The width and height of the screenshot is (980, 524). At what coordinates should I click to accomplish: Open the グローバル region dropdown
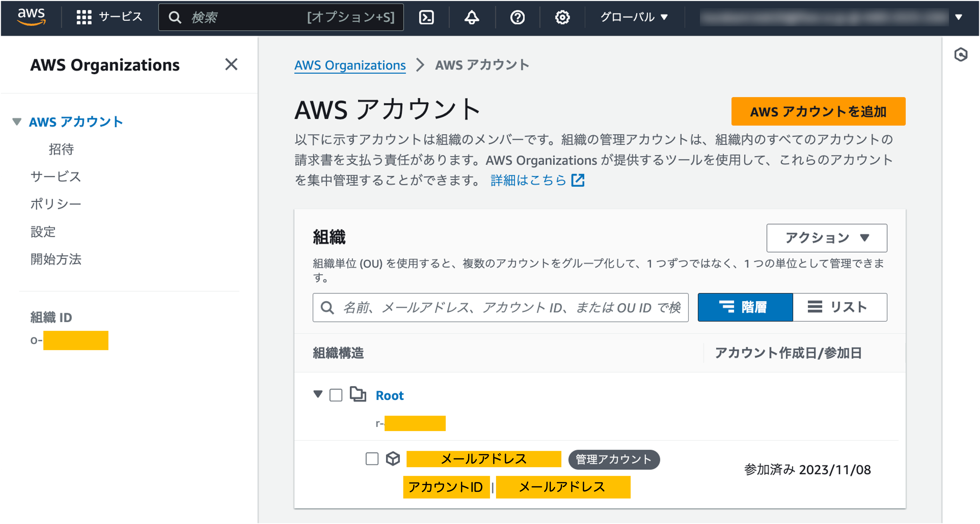[x=634, y=17]
